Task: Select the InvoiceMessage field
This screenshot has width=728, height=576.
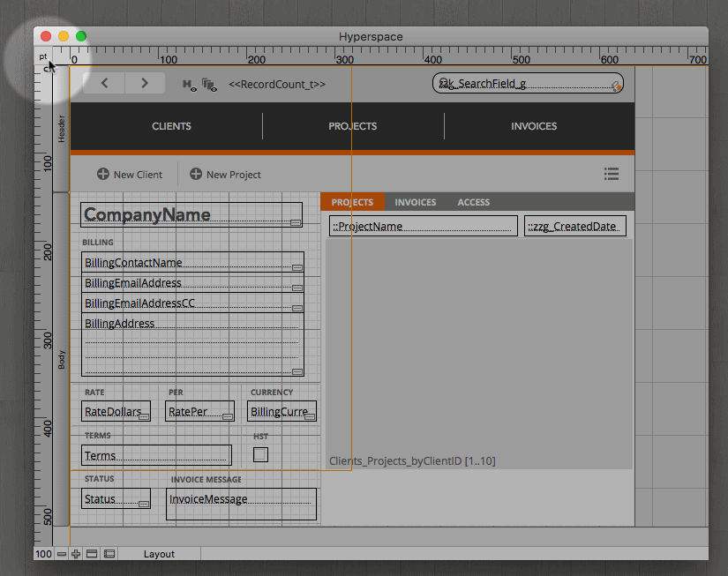Action: (x=242, y=504)
